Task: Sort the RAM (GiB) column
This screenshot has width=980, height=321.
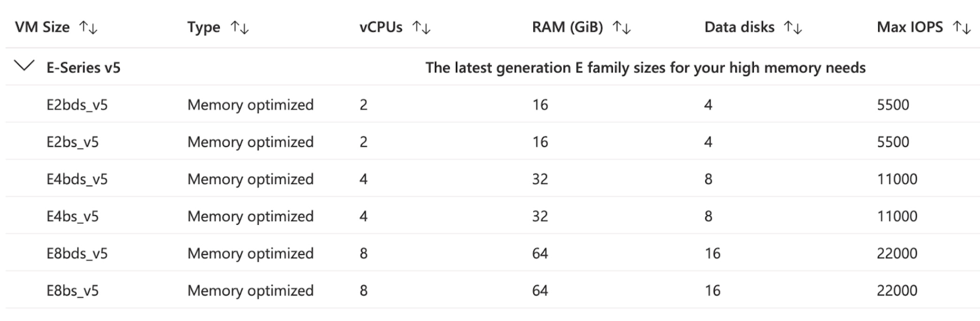Action: point(622,27)
